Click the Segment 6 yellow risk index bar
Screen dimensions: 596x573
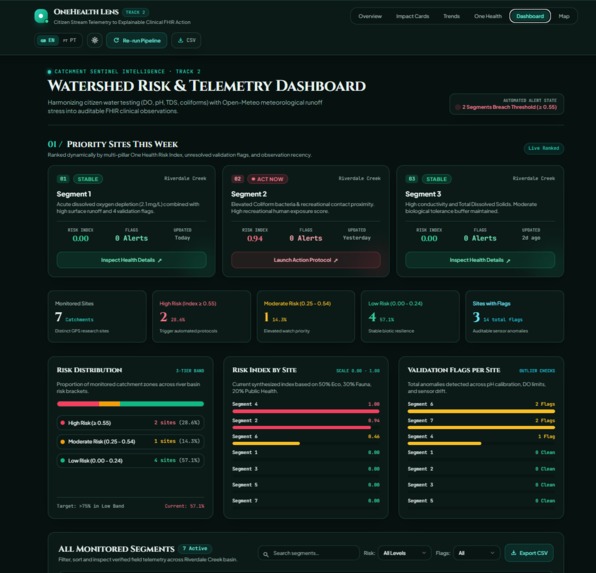point(266,443)
